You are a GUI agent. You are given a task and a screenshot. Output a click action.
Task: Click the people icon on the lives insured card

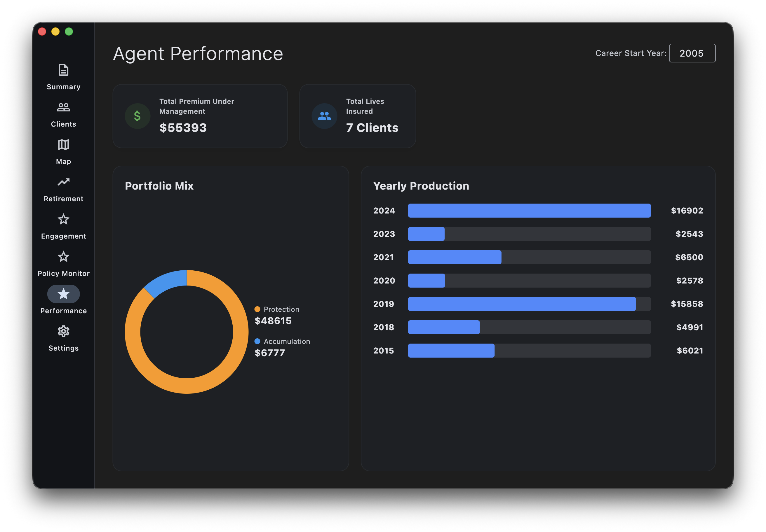point(324,116)
